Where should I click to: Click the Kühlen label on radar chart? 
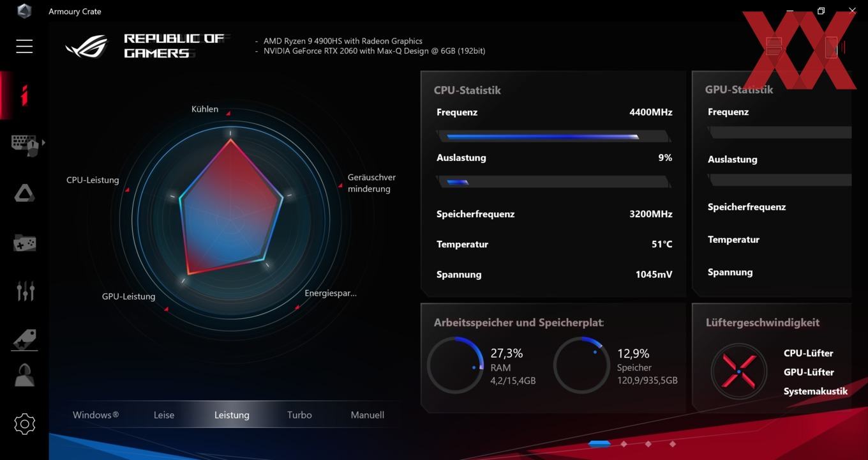tap(205, 109)
